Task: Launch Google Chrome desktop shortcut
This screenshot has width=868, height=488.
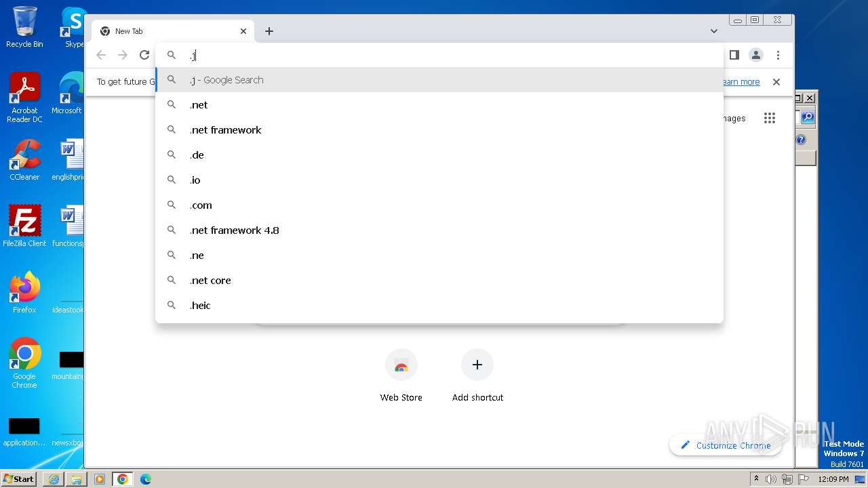Action: (24, 363)
